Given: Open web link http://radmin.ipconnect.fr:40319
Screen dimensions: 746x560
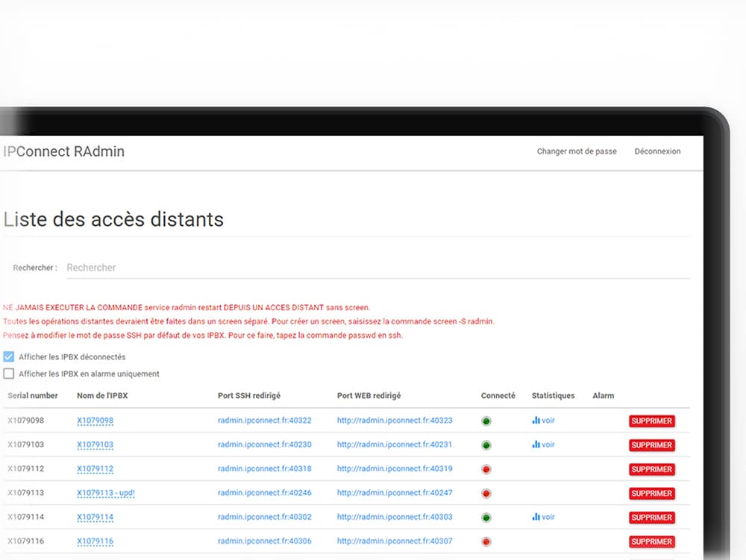Looking at the screenshot, I should pos(395,469).
